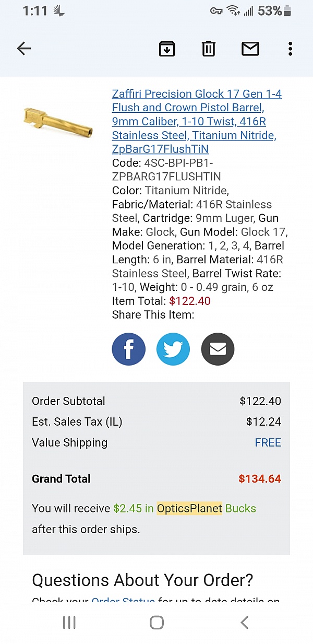Tap the Item Total price $122.40
313x644 pixels.
(190, 301)
